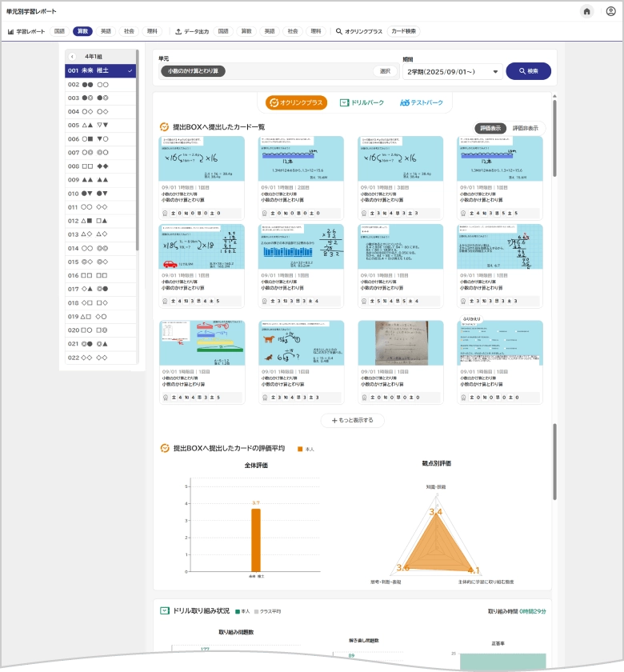Screen dimensions: 624x672
Task: Click the home icon in header
Action: pos(587,11)
